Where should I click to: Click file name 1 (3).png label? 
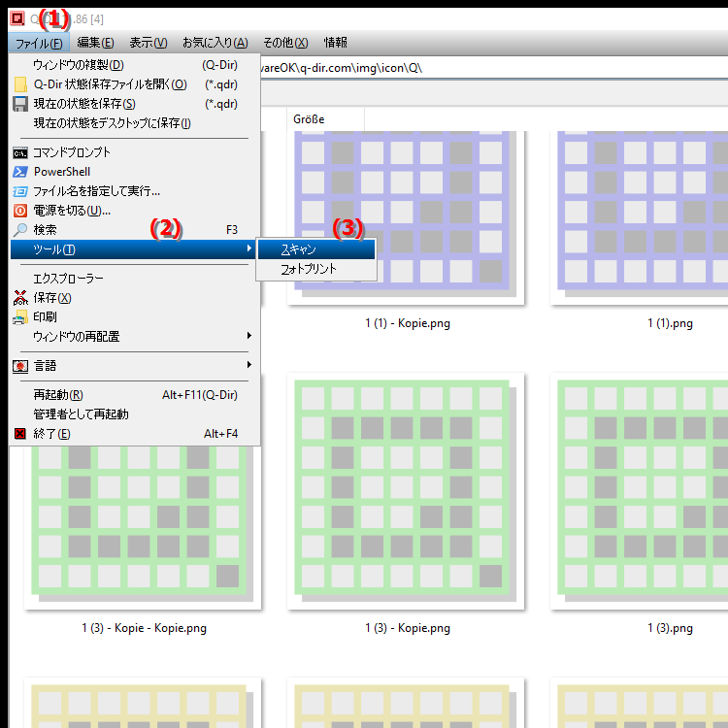pos(670,628)
